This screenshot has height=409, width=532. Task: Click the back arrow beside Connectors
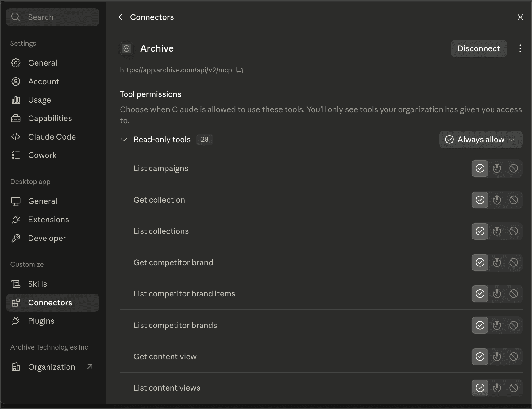point(122,17)
